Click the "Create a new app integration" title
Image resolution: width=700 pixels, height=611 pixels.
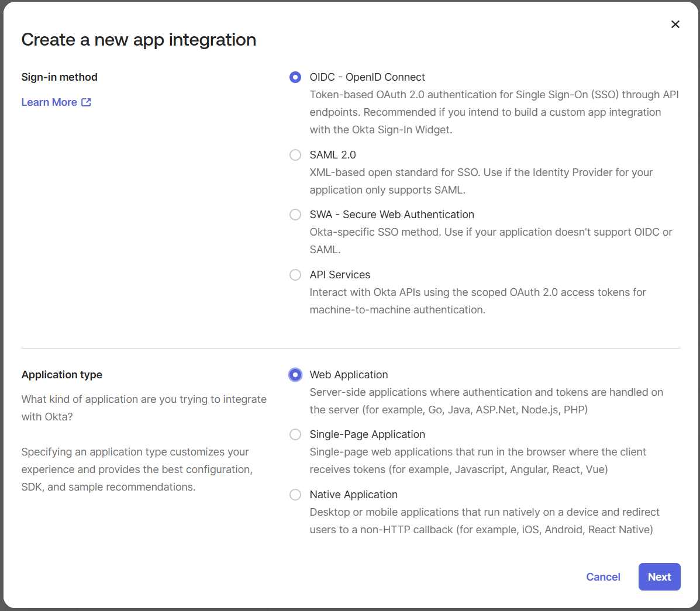(139, 40)
